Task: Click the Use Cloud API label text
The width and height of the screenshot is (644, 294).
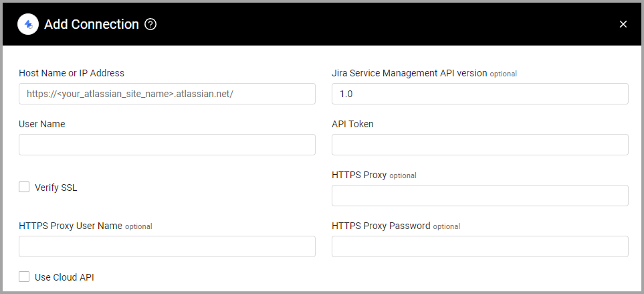Action: [x=64, y=277]
